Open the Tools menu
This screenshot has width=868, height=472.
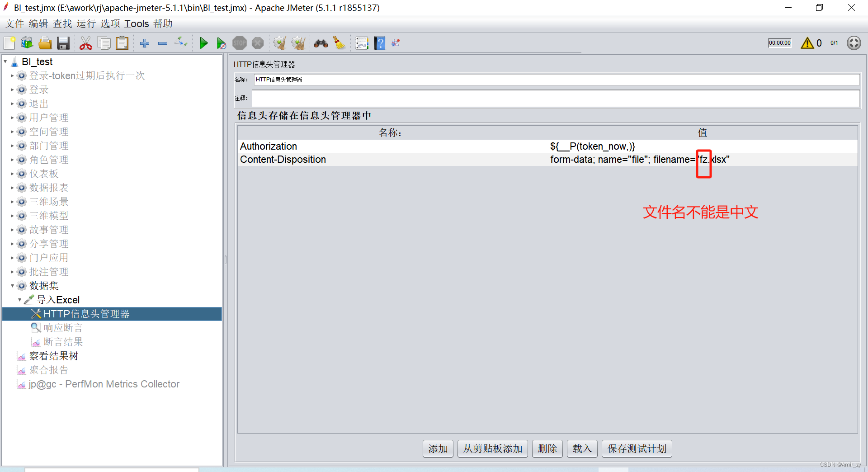(137, 24)
